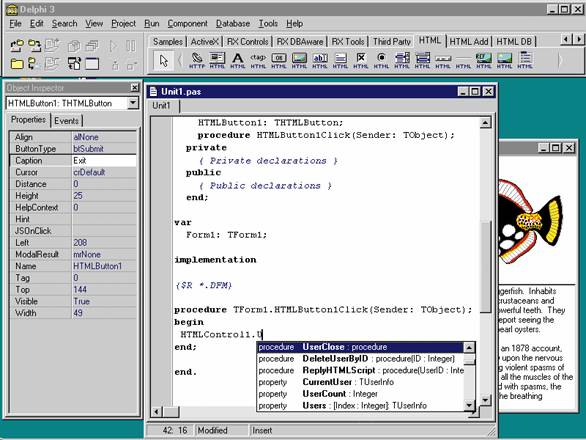Click the completion list scroll down arrow

(x=469, y=405)
